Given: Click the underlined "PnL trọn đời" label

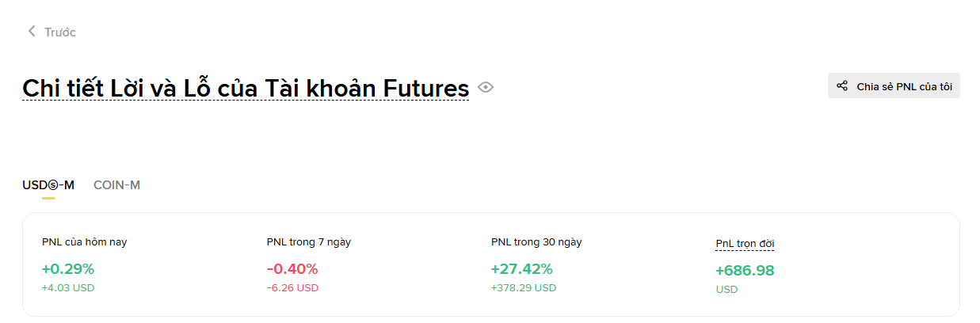Looking at the screenshot, I should tap(744, 244).
